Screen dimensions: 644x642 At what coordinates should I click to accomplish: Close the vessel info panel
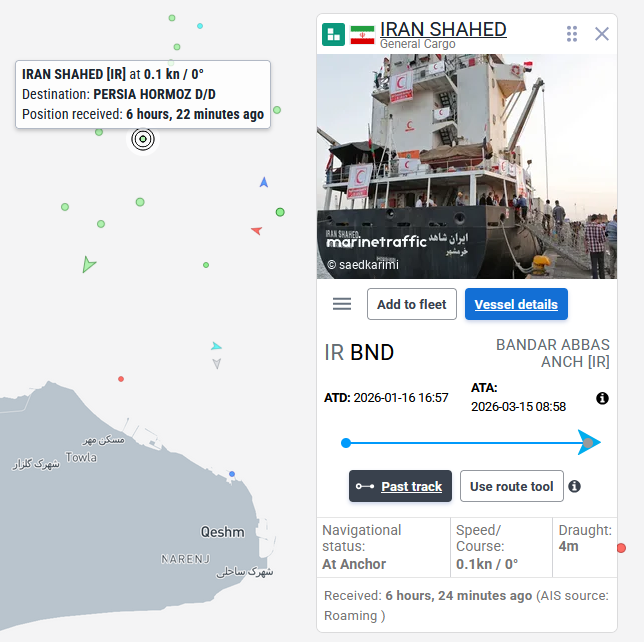[602, 34]
